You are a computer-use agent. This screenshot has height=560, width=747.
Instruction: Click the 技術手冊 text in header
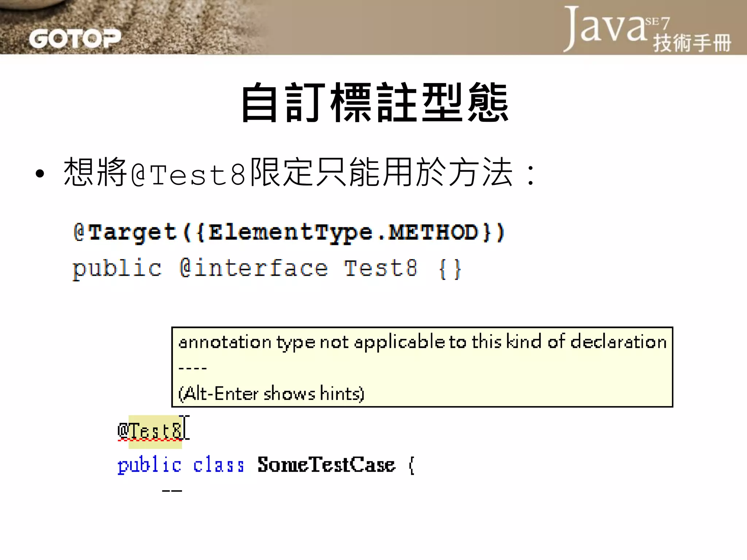coord(692,43)
